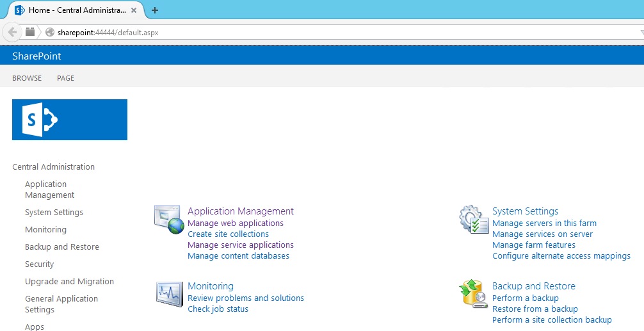Open the Application Management heading link

241,211
